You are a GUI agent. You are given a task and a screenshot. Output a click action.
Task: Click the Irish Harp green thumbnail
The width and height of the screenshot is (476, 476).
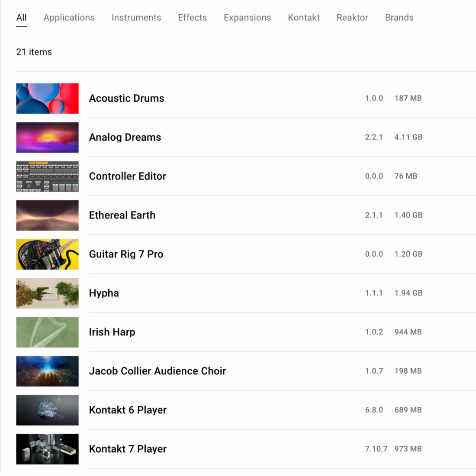coord(47,332)
